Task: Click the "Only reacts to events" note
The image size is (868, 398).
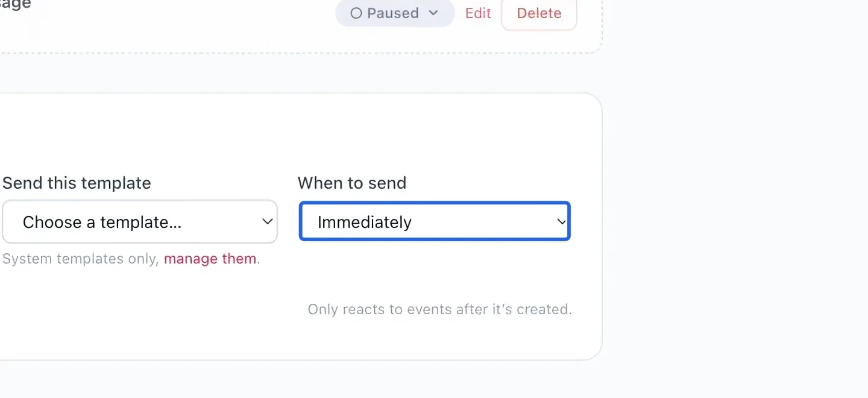Action: (x=439, y=309)
